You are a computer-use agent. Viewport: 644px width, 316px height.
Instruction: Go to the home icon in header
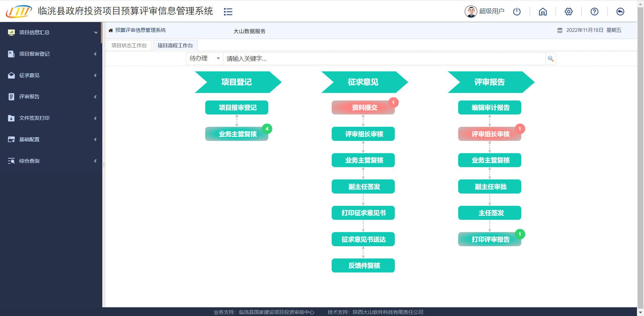coord(543,12)
